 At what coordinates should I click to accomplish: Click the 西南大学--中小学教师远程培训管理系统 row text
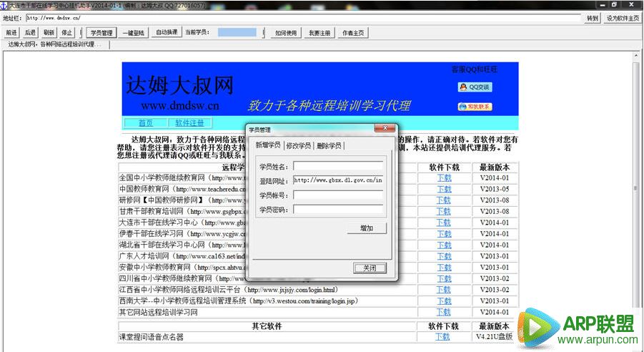[239, 301]
